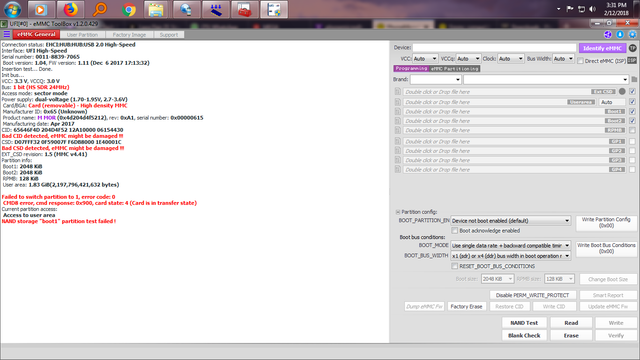Click Write Boot Bus Conditions button
Image resolution: width=640 pixels, height=360 pixels.
(606, 248)
